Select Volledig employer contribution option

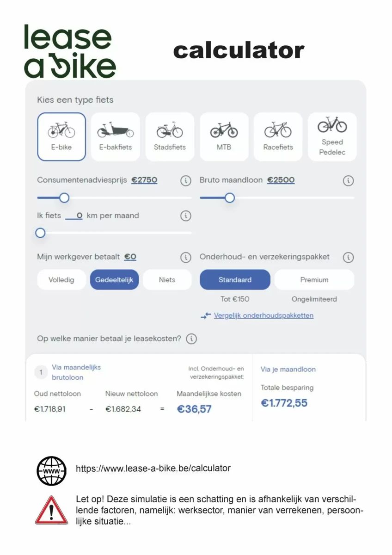61,280
